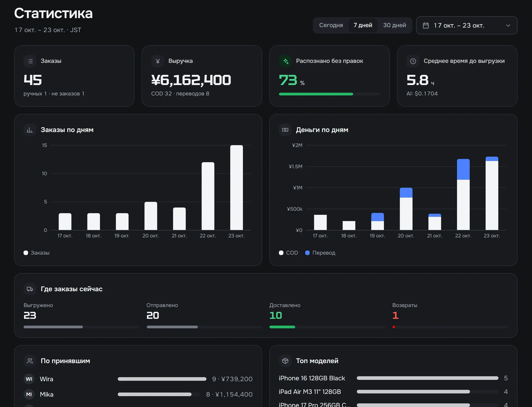The height and width of the screenshot is (407, 532).
Task: Click the 20 окт. bar in Заказы по дням
Action: click(x=151, y=216)
